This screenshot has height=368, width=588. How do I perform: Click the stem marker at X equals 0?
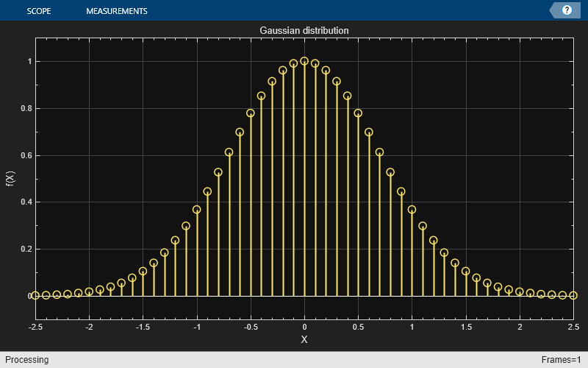pos(304,61)
